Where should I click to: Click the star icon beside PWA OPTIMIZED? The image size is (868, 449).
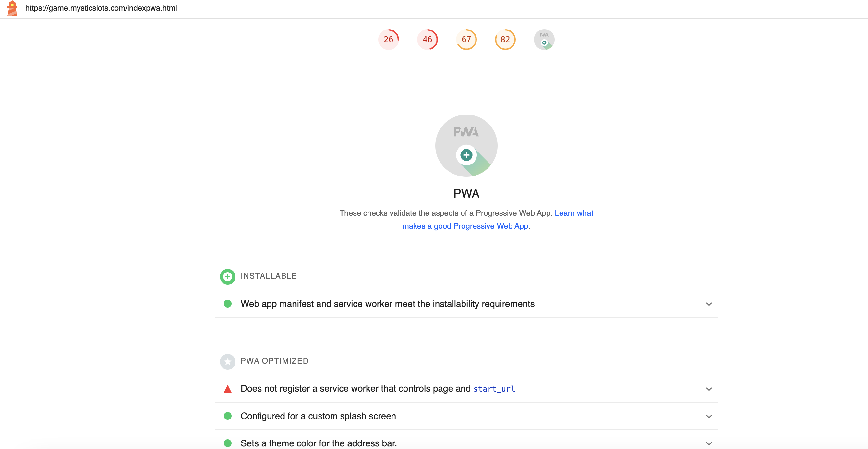228,361
